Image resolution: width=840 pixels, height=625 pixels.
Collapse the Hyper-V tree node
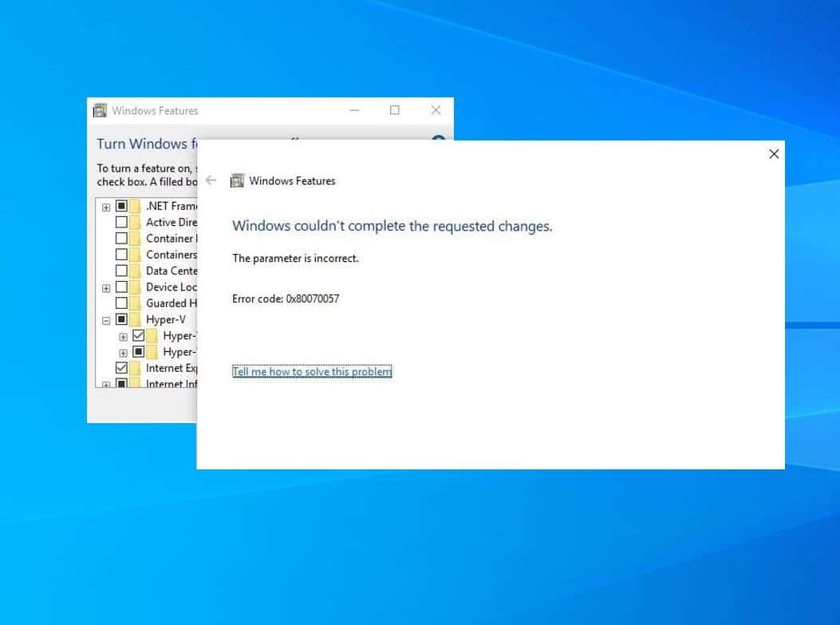pos(106,321)
